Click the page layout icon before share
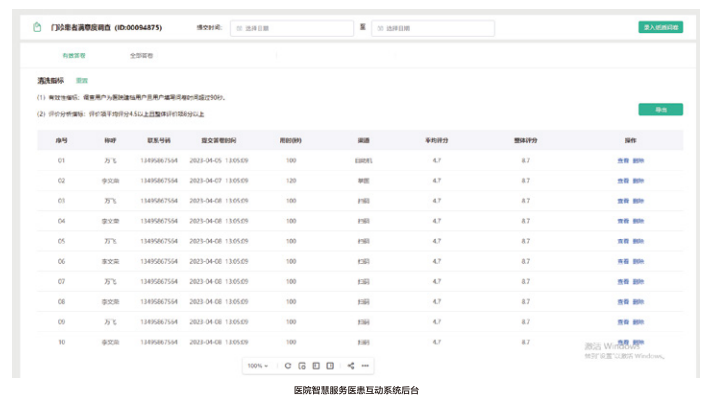This screenshot has width=711, height=416. tap(330, 366)
